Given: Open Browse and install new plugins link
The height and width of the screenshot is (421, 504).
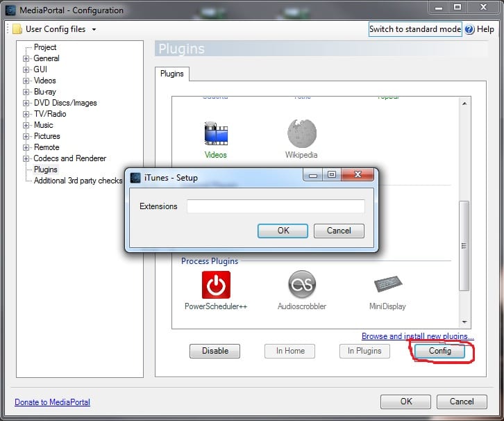Looking at the screenshot, I should tap(417, 336).
